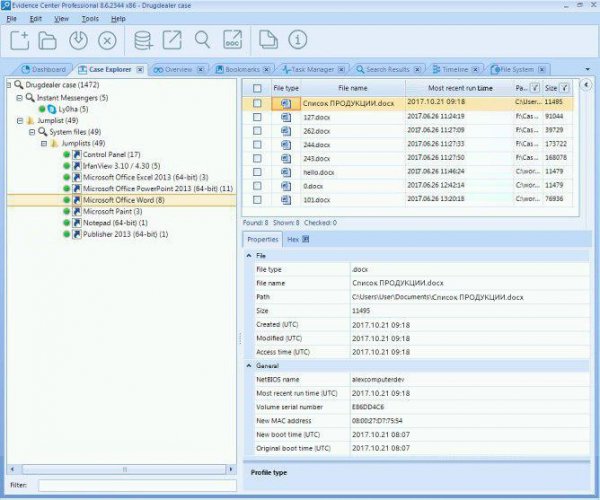Toggle the select-all checkbox in table header
600x500 pixels.
[257, 88]
